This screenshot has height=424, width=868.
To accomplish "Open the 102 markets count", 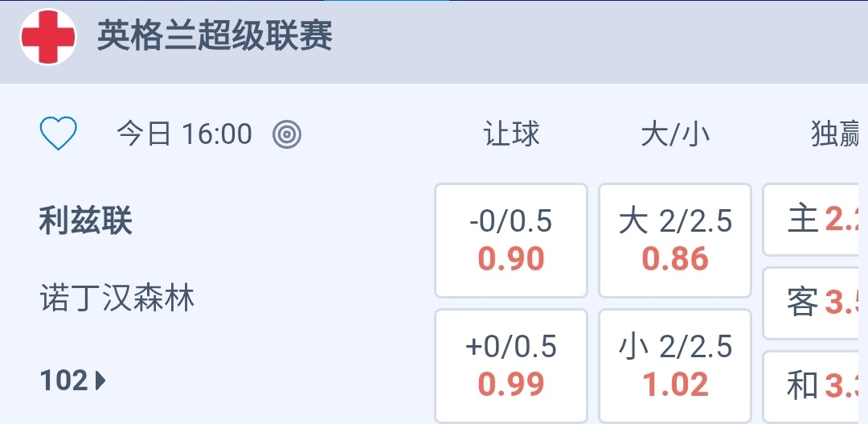I will click(x=63, y=381).
